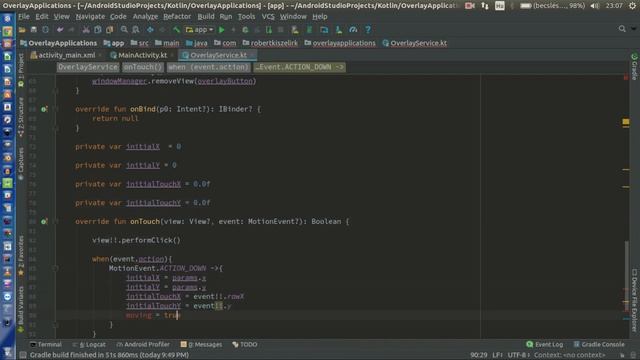Click the Cut scissors icon

86,30
